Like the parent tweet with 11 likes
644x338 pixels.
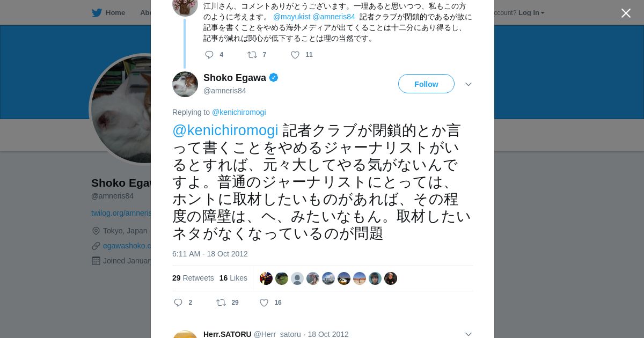coord(295,55)
